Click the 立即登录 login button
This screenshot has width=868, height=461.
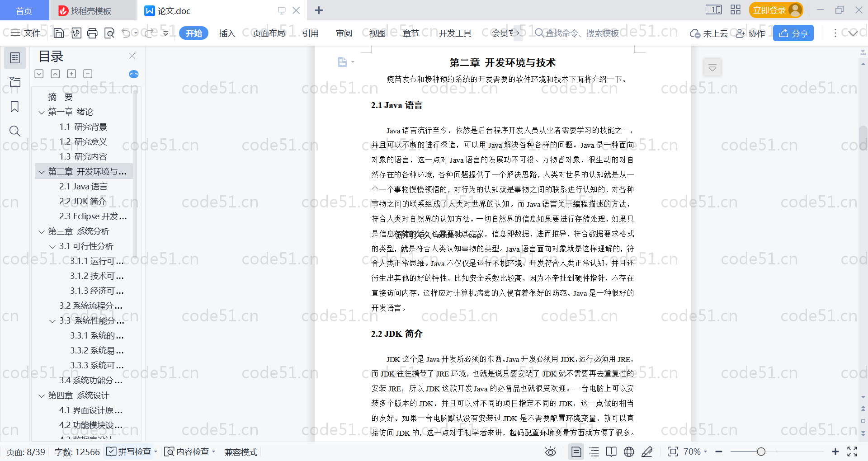pos(776,10)
